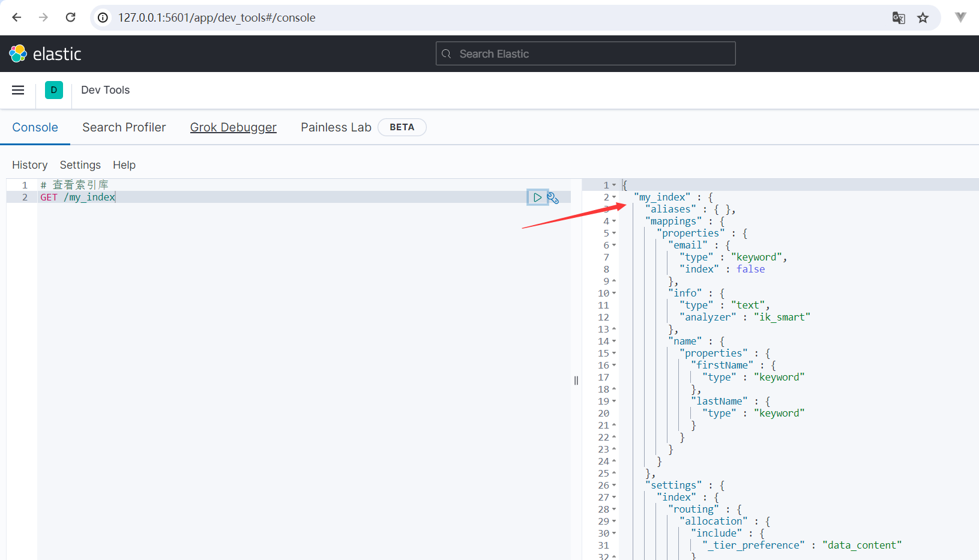Click the panel resize handle between editors
The image size is (979, 560).
576,381
